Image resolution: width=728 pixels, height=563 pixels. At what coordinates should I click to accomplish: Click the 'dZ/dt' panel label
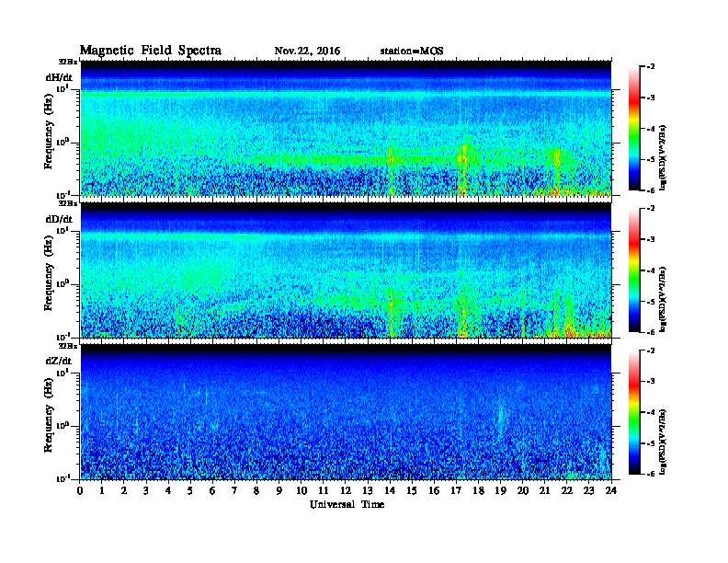tap(59, 361)
